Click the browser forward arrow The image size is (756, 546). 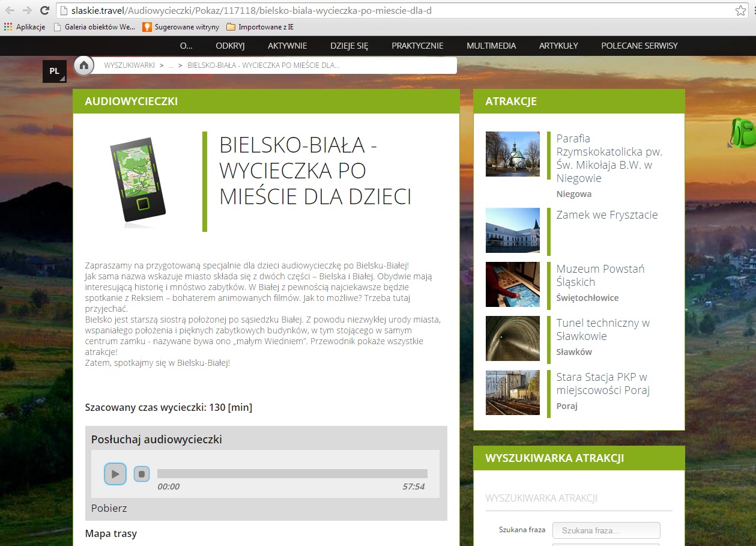(27, 11)
